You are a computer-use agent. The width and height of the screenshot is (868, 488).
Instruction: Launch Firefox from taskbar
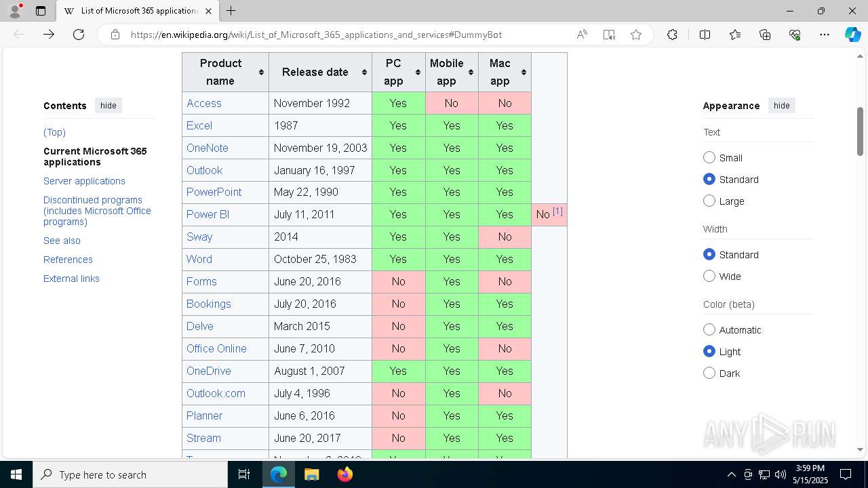(x=344, y=474)
